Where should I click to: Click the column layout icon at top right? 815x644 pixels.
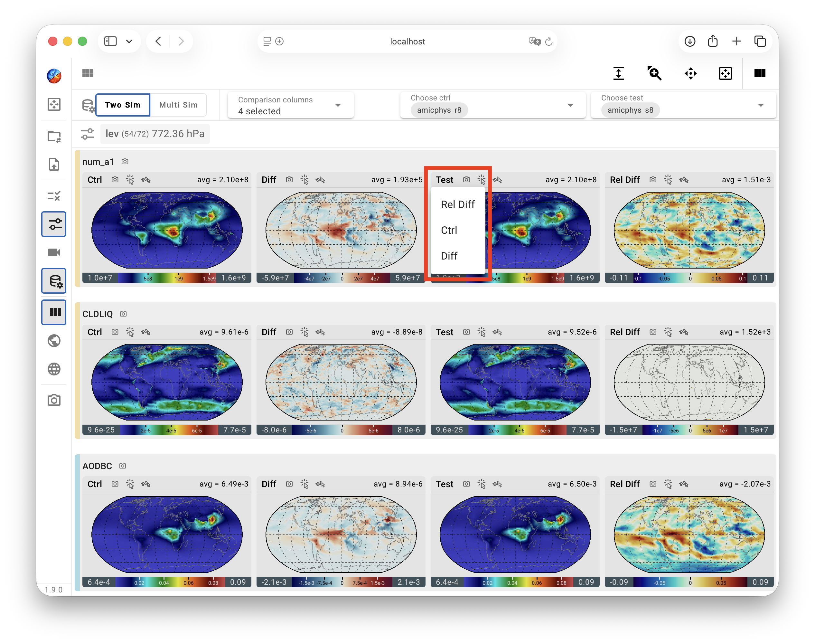point(760,73)
